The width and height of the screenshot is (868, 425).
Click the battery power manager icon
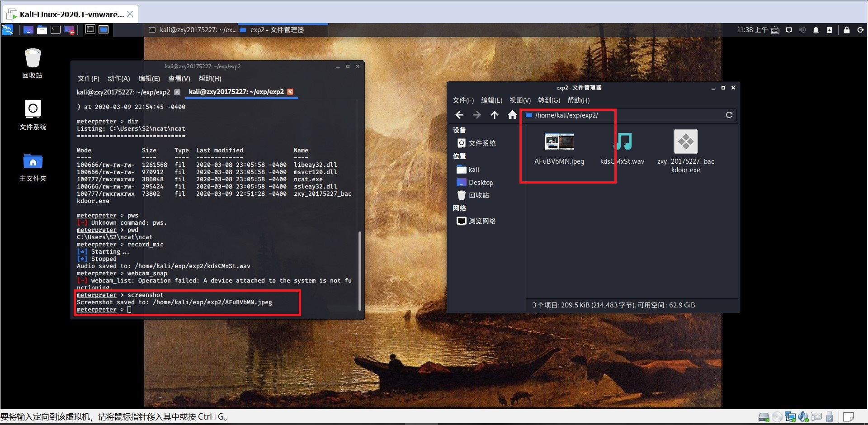point(830,30)
